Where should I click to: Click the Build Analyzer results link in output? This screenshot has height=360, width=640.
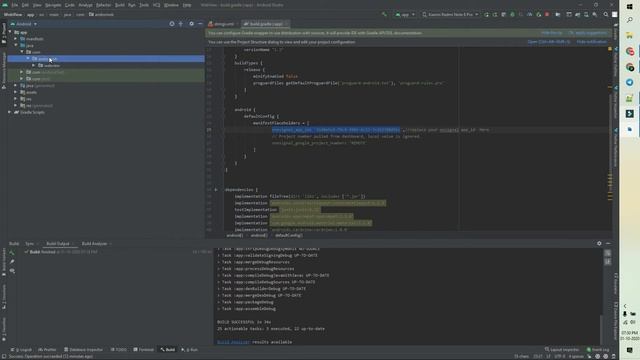pos(233,342)
